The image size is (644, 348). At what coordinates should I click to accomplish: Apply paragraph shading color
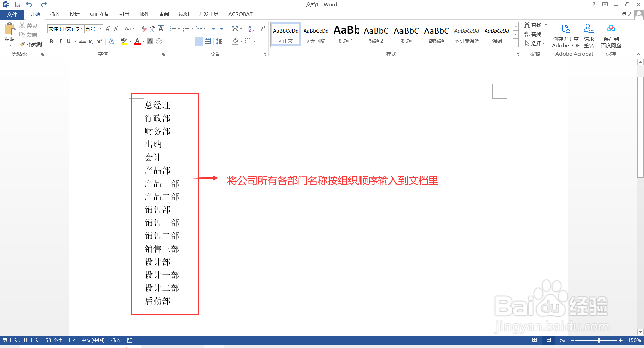click(235, 41)
